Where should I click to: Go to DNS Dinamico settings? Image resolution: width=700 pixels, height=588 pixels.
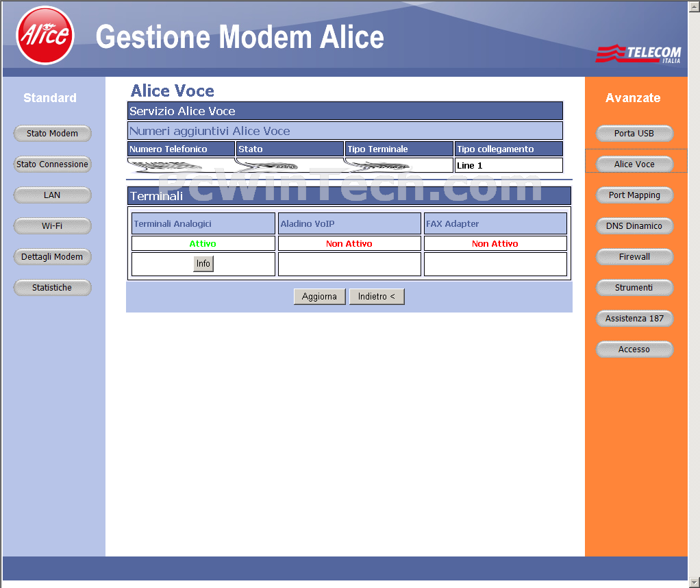tap(634, 225)
